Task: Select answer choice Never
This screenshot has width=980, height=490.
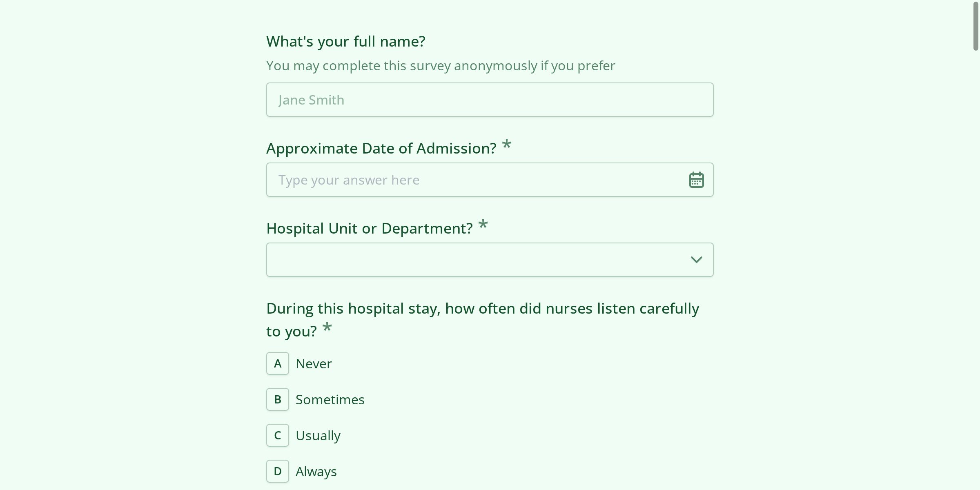Action: [x=313, y=363]
